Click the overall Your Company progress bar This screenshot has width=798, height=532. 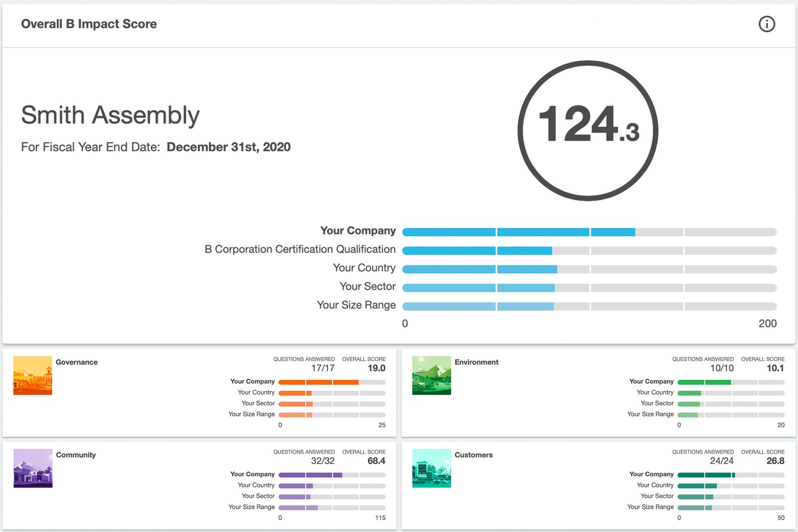(x=590, y=232)
